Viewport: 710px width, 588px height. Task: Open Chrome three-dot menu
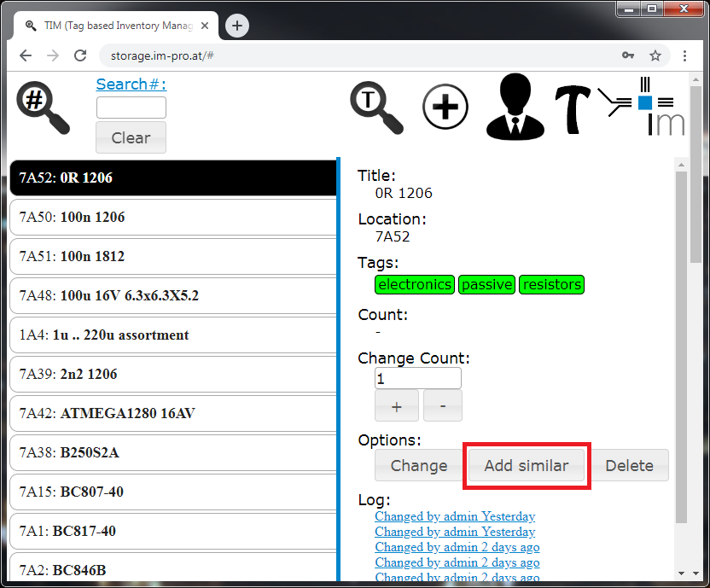coord(684,55)
